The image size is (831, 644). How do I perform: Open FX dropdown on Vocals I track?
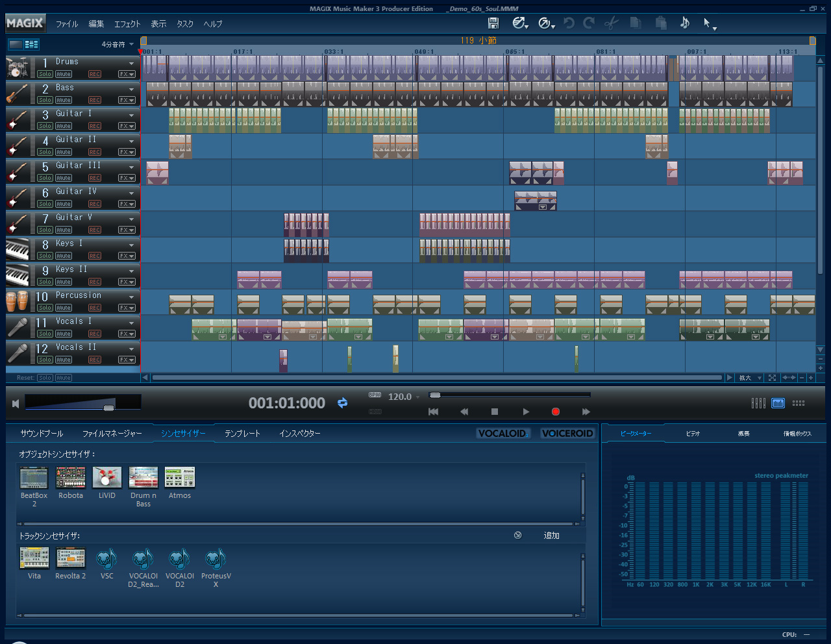point(127,334)
